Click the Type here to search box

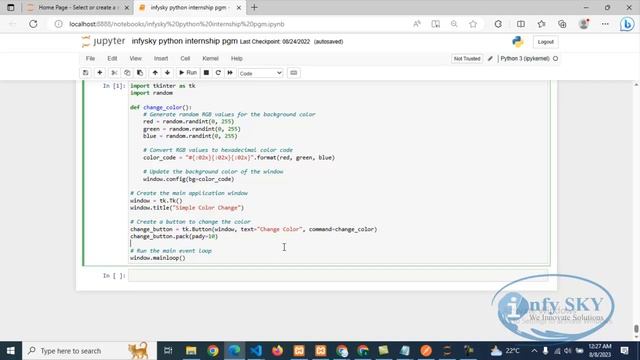tap(89, 351)
